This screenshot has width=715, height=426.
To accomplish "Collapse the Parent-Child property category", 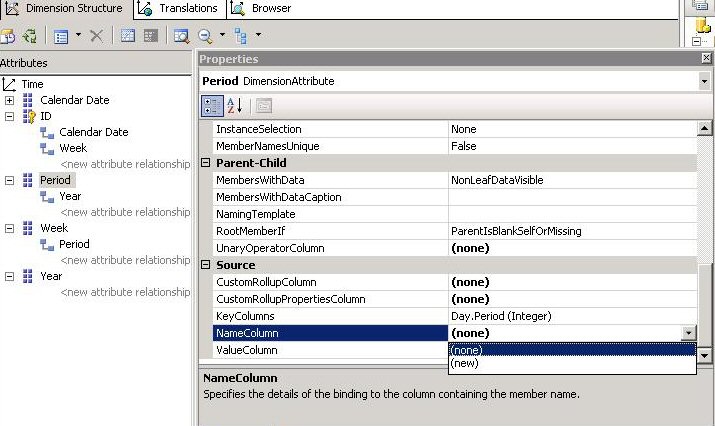I will click(206, 163).
